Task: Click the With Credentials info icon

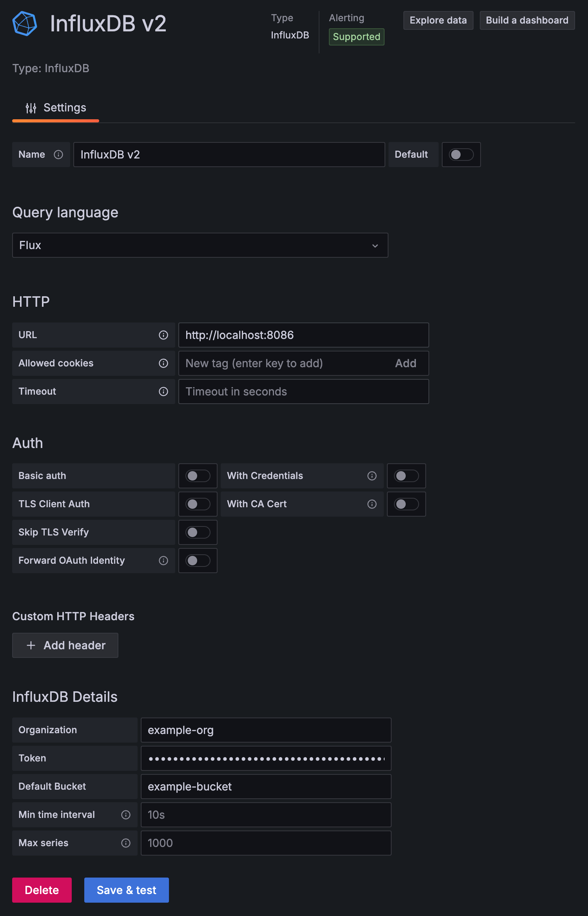Action: pos(372,476)
